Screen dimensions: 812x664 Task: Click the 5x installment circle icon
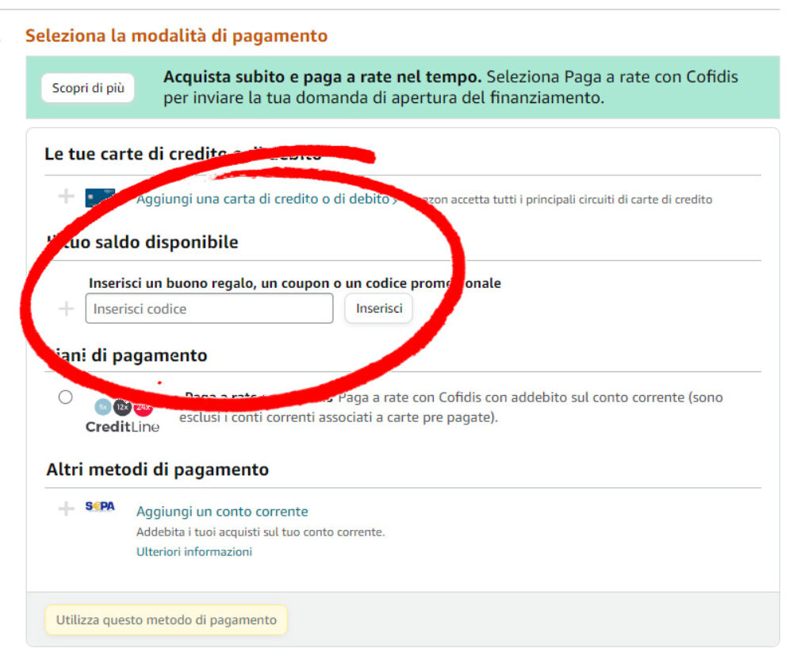103,408
